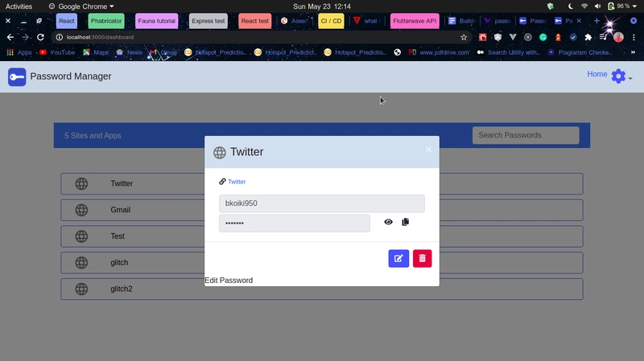Open the Twitter link in the modal
Viewport: 644px width, 361px height.
click(237, 182)
